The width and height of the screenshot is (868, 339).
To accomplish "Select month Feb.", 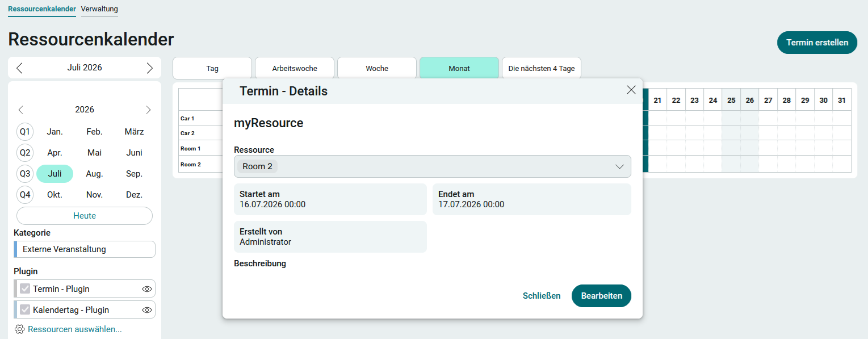I will (94, 132).
